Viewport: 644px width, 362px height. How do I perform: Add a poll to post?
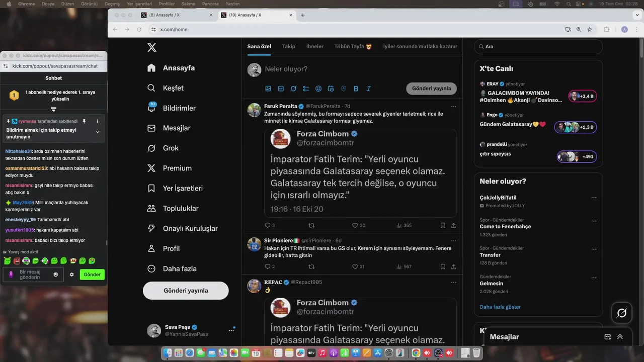click(x=306, y=88)
